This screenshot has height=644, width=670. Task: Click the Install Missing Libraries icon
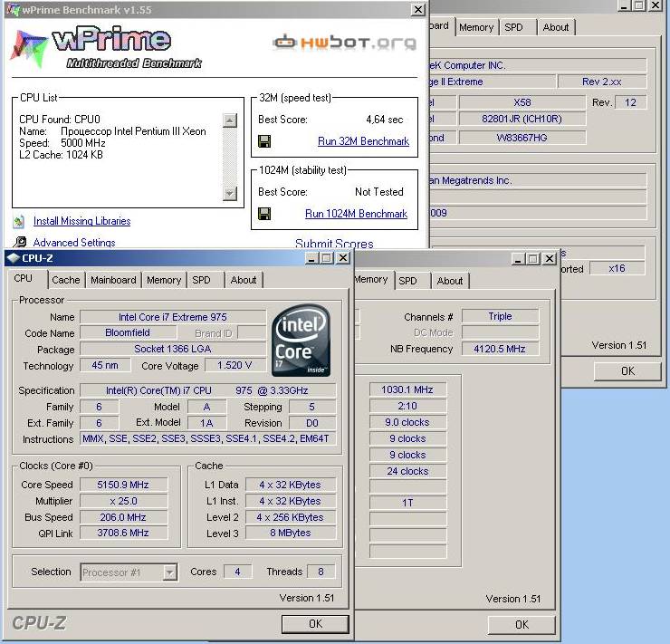[18, 221]
